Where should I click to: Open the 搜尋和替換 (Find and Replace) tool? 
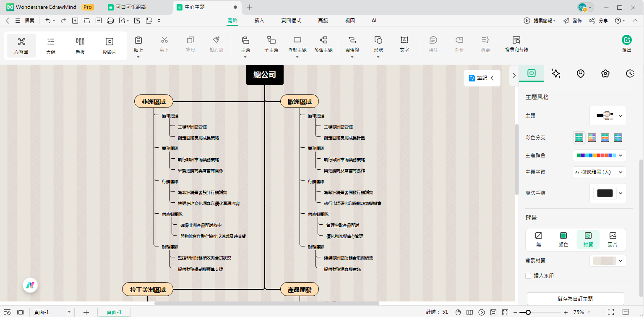(516, 40)
